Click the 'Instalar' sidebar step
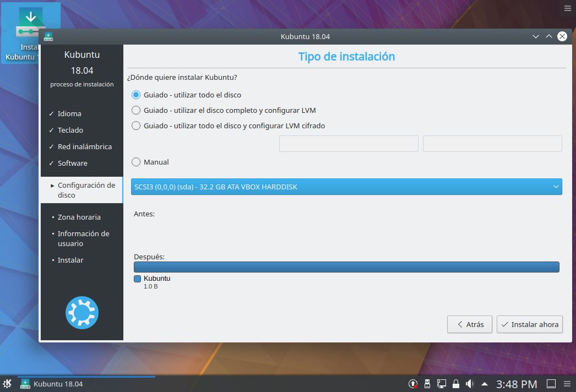The height and width of the screenshot is (392, 576). [x=70, y=260]
